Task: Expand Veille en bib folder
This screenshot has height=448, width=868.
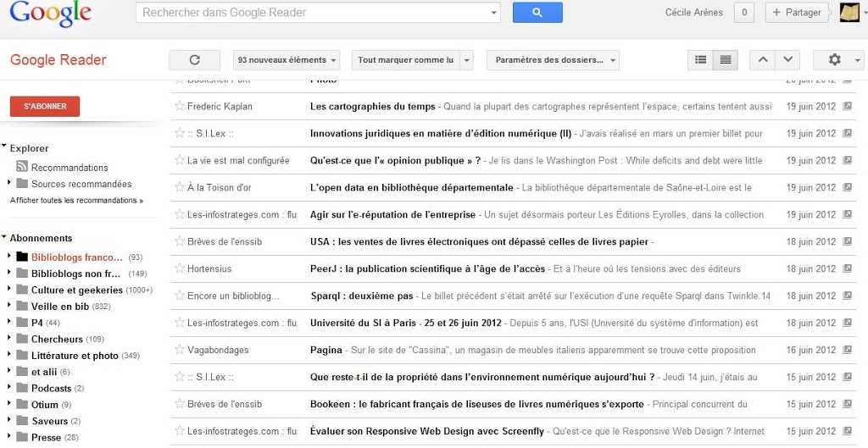Action: tap(8, 306)
